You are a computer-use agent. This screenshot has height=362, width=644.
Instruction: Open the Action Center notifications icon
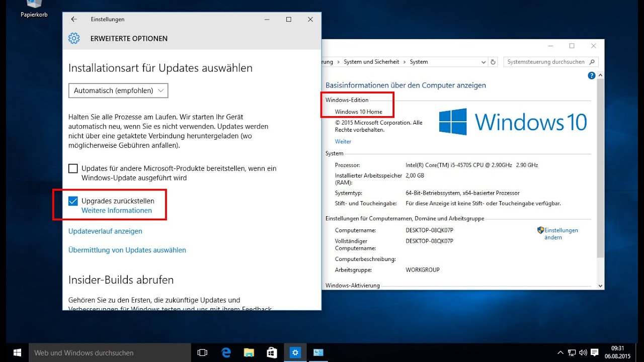595,352
